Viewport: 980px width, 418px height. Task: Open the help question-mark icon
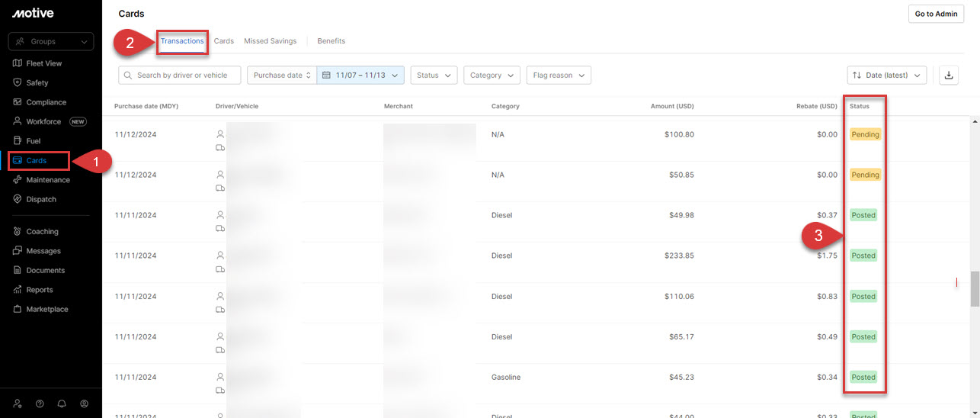point(40,404)
